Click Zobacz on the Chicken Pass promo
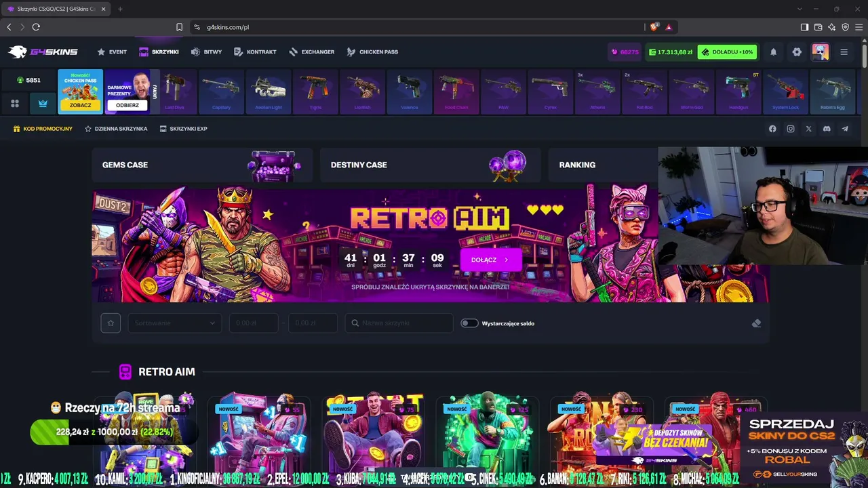 coord(80,105)
